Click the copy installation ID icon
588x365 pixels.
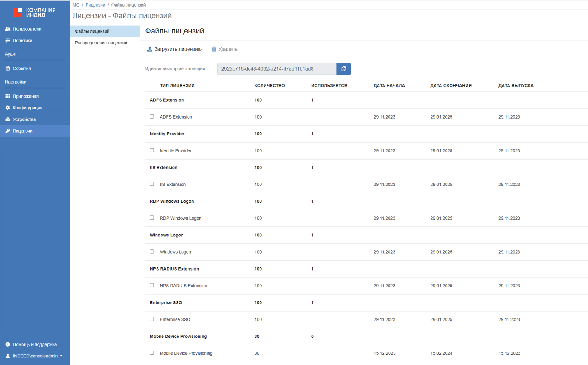click(343, 69)
